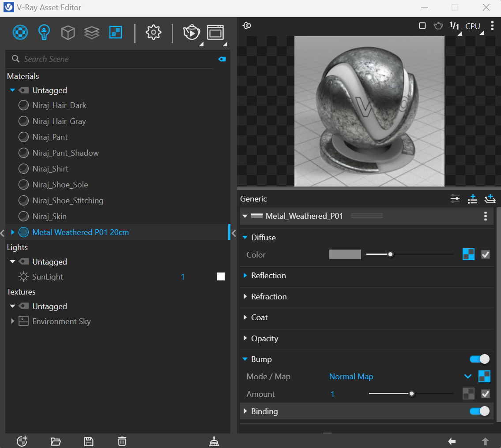
Task: Click the purge unused assets broom icon
Action: pyautogui.click(x=214, y=442)
